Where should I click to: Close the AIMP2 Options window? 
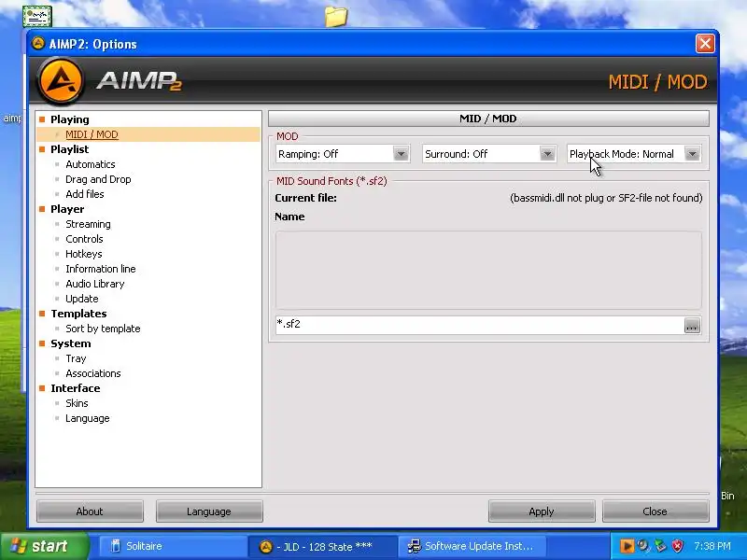pyautogui.click(x=705, y=44)
